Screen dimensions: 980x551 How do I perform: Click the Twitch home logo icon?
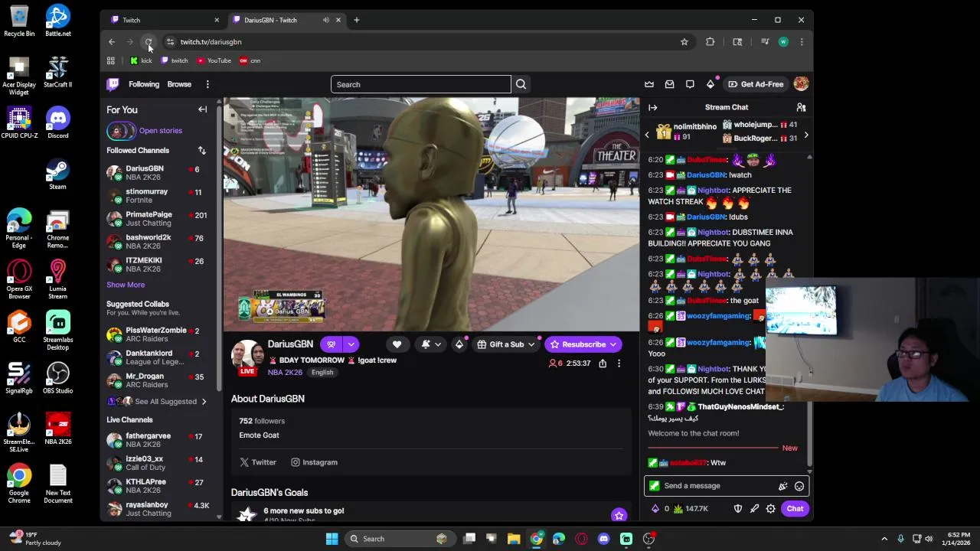[x=113, y=84]
